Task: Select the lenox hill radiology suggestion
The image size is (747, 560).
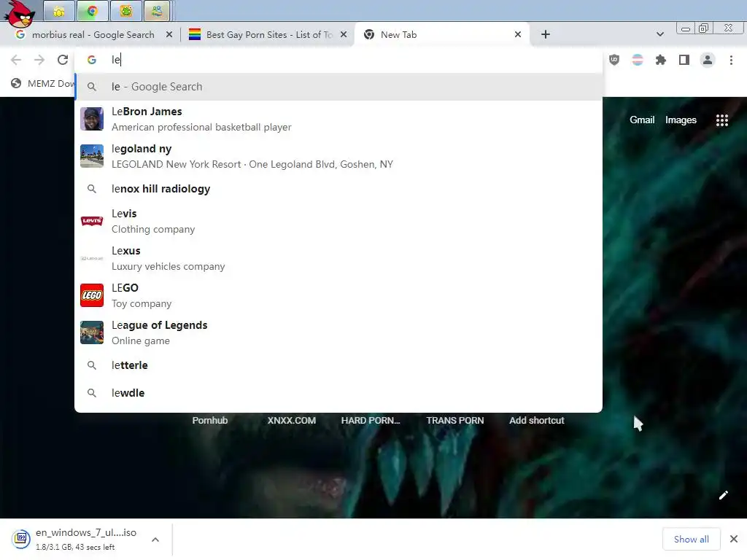Action: click(338, 189)
